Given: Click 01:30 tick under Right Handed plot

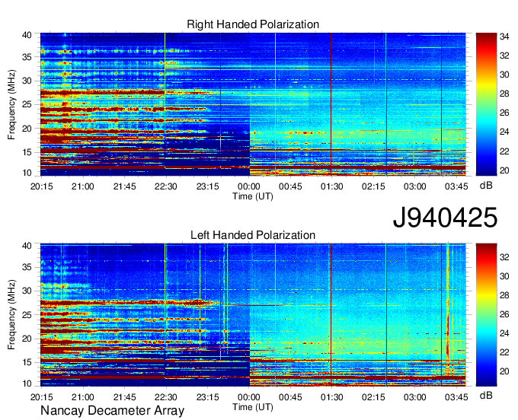Looking at the screenshot, I should (331, 186).
